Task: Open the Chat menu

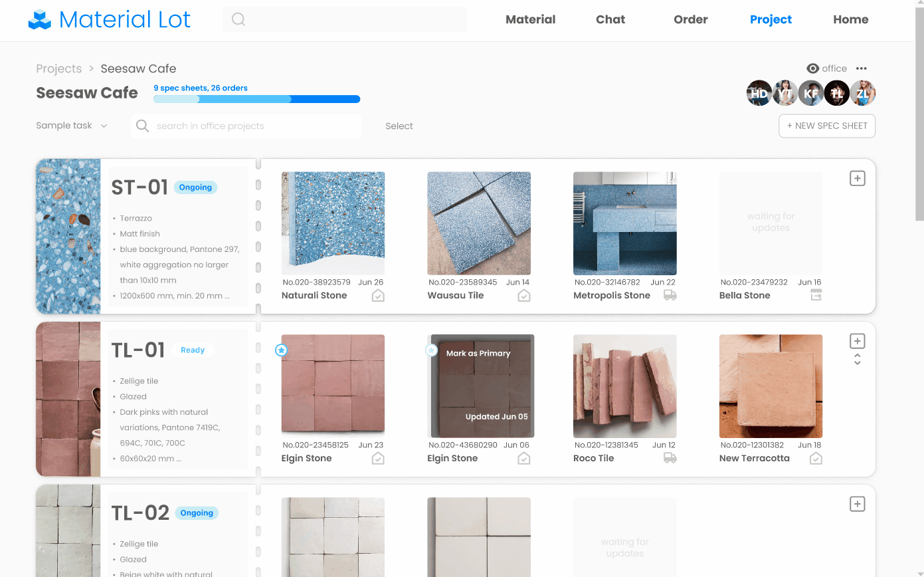Action: pyautogui.click(x=610, y=19)
